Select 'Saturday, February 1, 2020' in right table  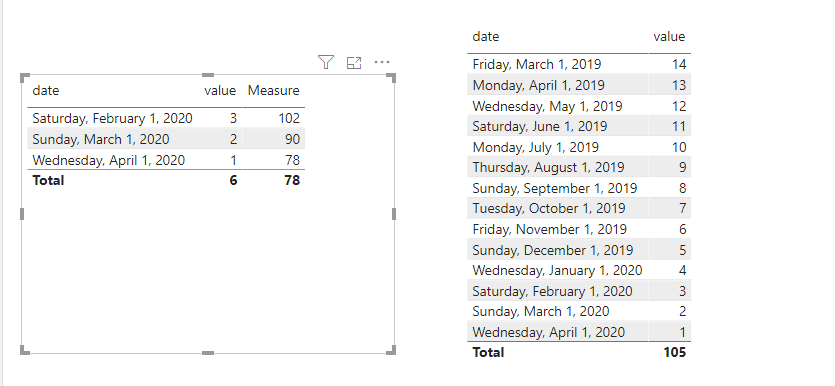click(x=552, y=291)
